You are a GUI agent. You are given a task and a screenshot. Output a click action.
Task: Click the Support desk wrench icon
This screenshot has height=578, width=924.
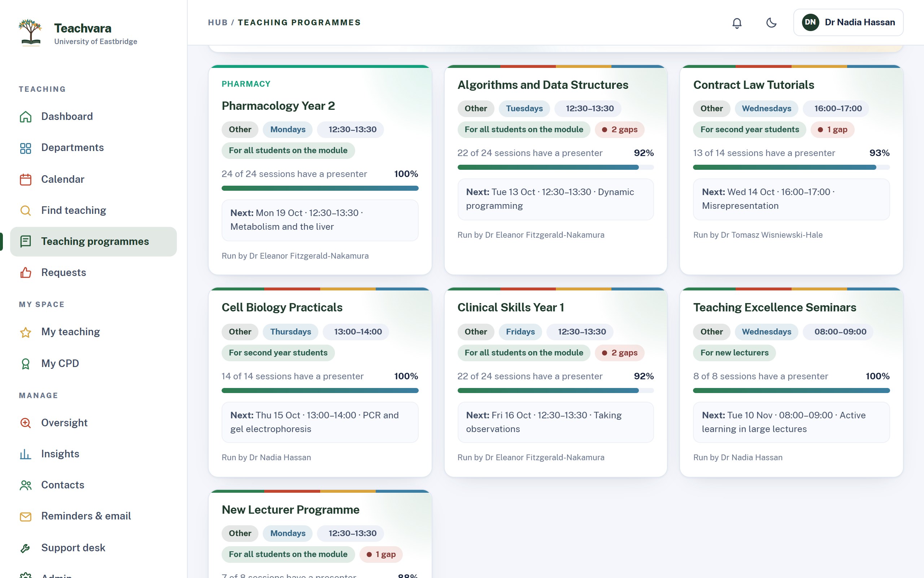[x=26, y=548]
